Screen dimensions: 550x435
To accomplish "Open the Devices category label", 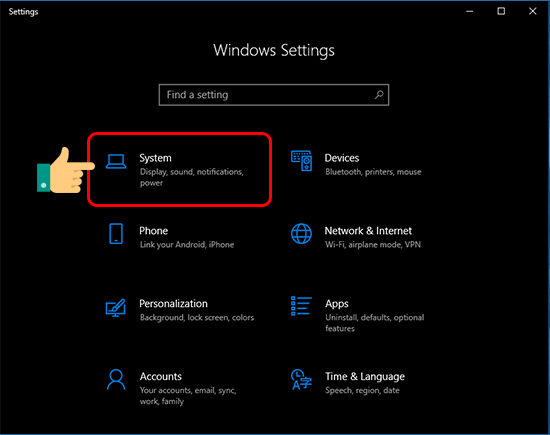I will click(x=342, y=158).
